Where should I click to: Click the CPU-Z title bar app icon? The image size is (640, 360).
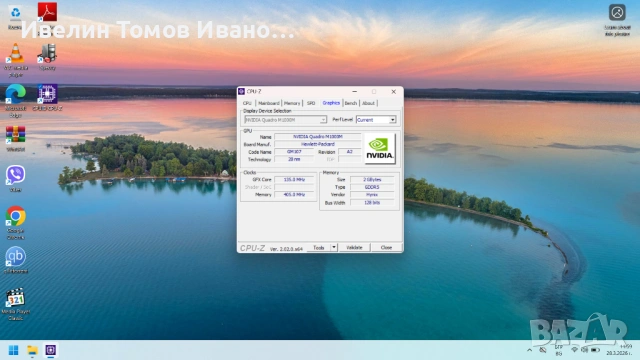point(242,91)
